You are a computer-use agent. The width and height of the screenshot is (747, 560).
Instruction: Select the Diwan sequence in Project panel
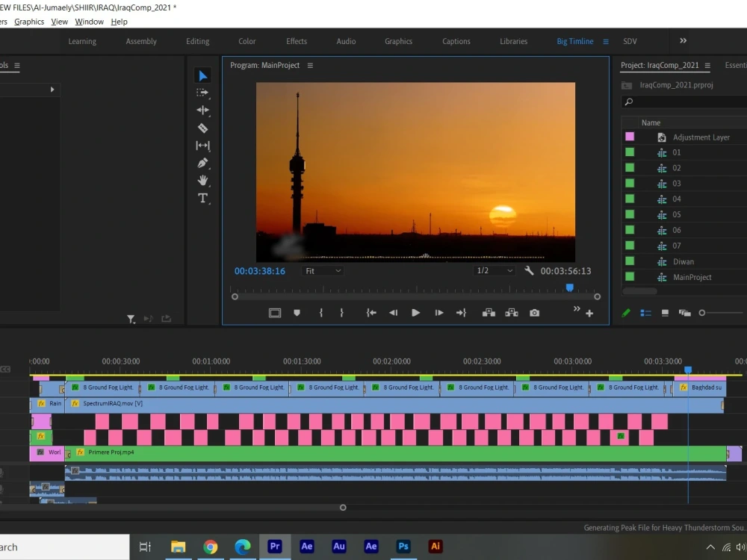[684, 261]
